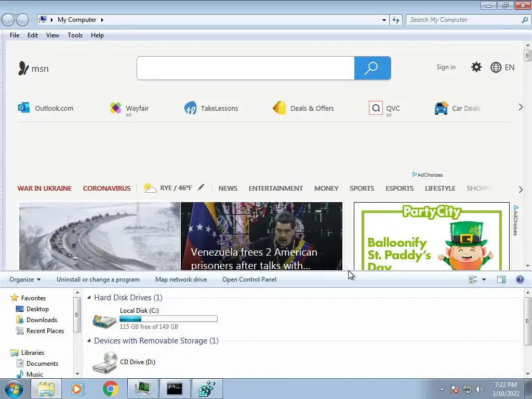The width and height of the screenshot is (532, 399).
Task: Click the MSN page vertical scrollbar thumb
Action: (527, 55)
